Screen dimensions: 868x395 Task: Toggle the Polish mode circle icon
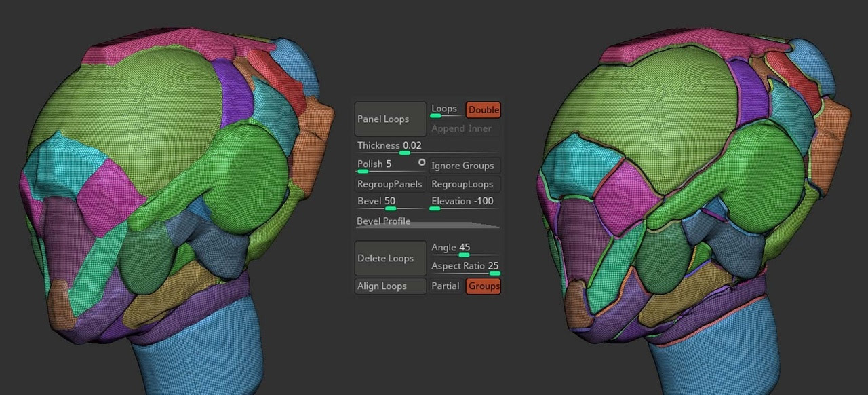tap(422, 163)
